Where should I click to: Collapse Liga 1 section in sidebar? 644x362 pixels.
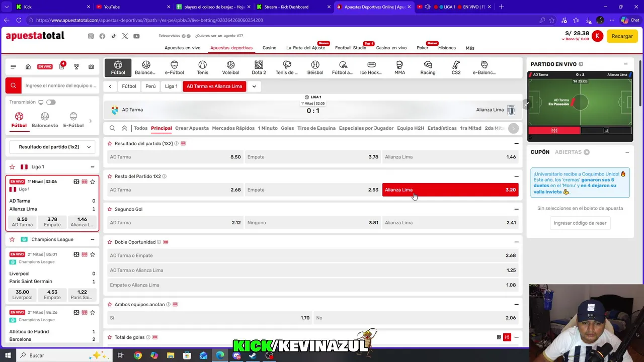click(93, 166)
